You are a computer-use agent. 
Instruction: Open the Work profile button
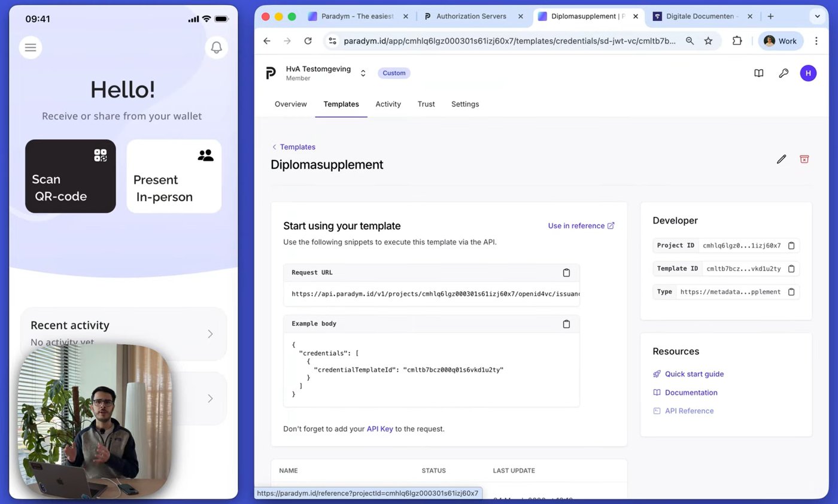tap(781, 41)
